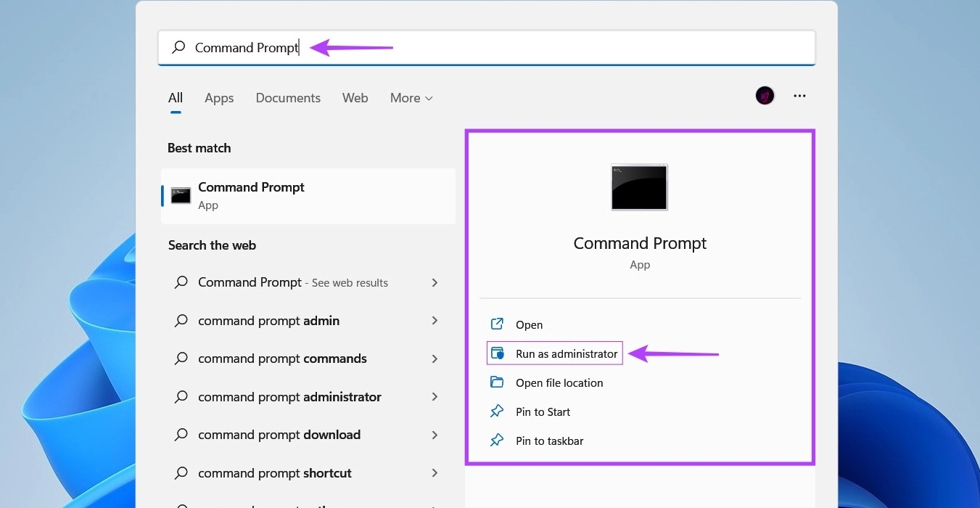Click the Command Prompt search input field
This screenshot has height=508, width=980.
coord(487,48)
